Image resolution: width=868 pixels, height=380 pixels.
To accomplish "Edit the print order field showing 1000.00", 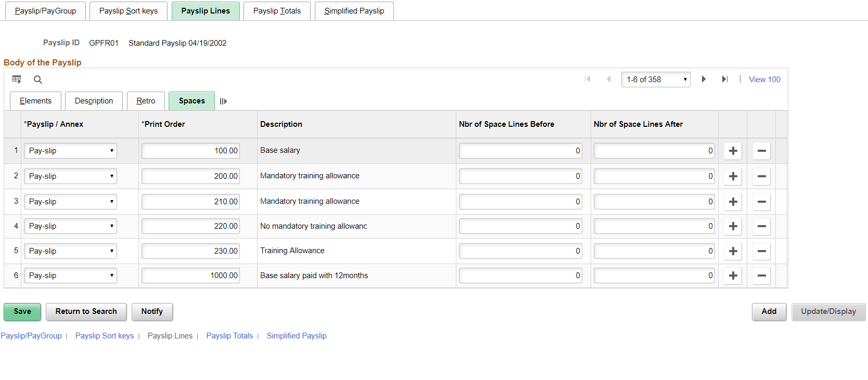I will click(x=190, y=276).
